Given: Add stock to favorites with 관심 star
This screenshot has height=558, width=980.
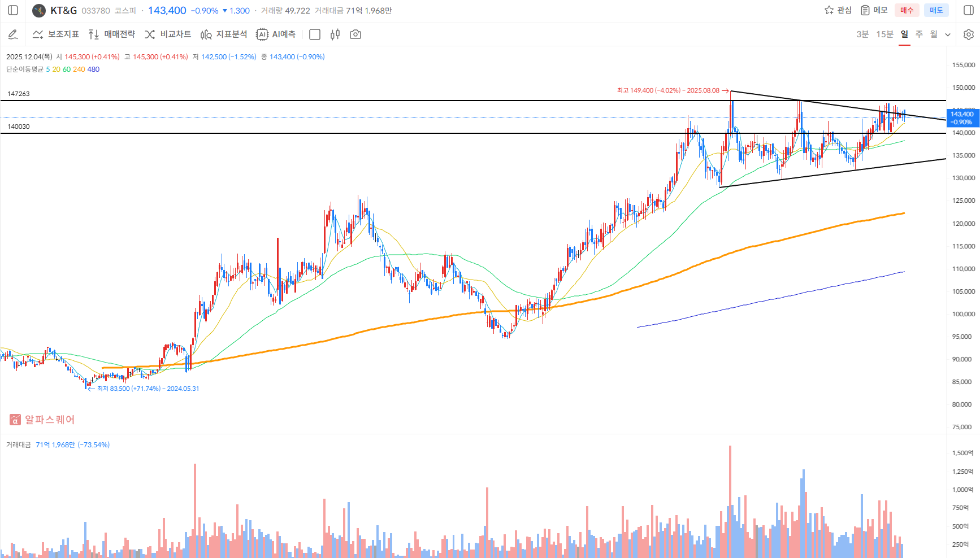Looking at the screenshot, I should [838, 10].
